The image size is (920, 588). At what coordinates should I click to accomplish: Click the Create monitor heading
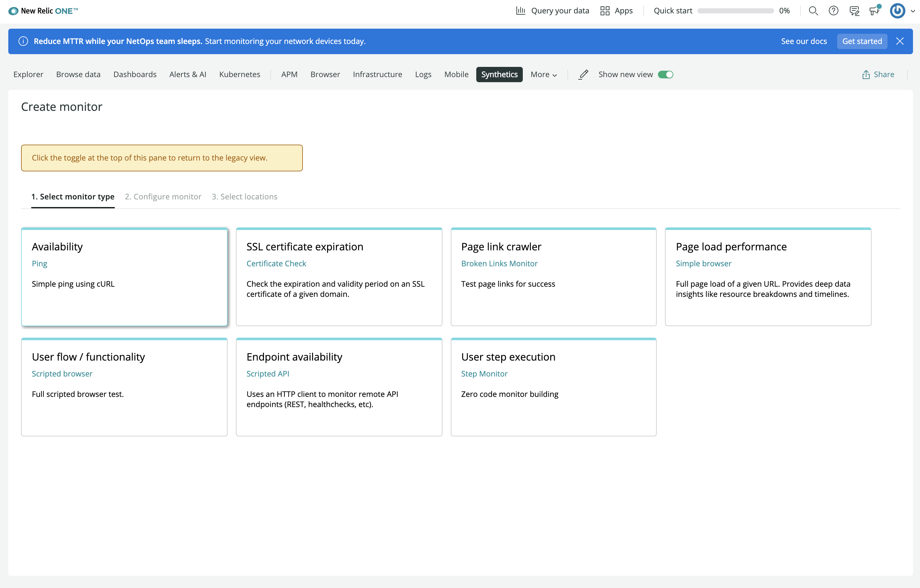coord(62,107)
